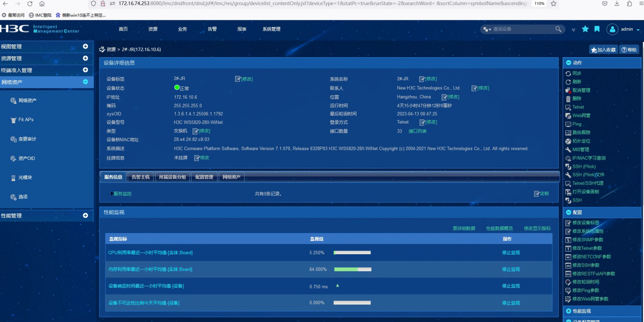Launch the SSH (Plink)文件 action

tap(588, 175)
